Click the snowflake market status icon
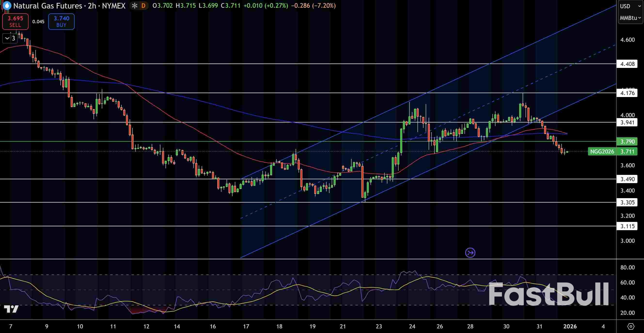 (135, 6)
